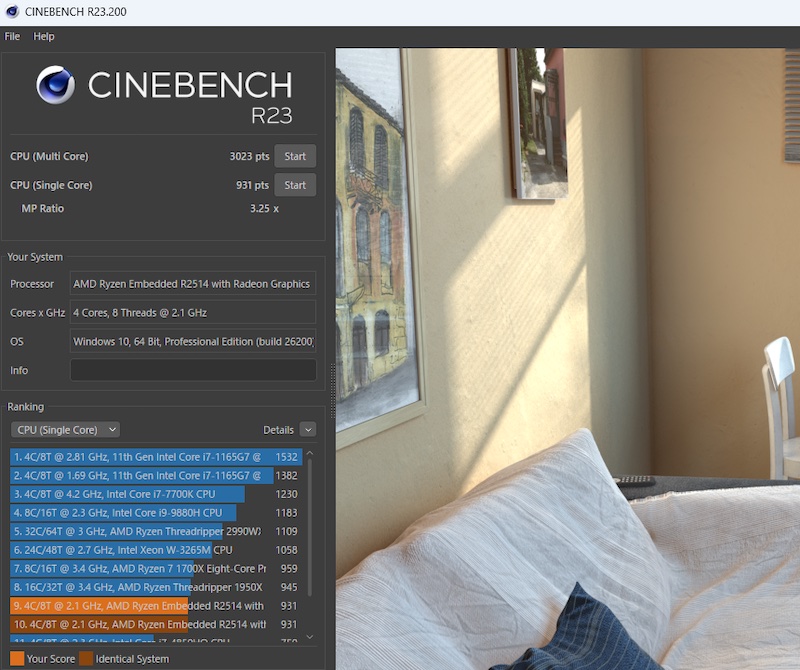The height and width of the screenshot is (670, 800).
Task: Click the panel splitter grip handle
Action: [333, 390]
